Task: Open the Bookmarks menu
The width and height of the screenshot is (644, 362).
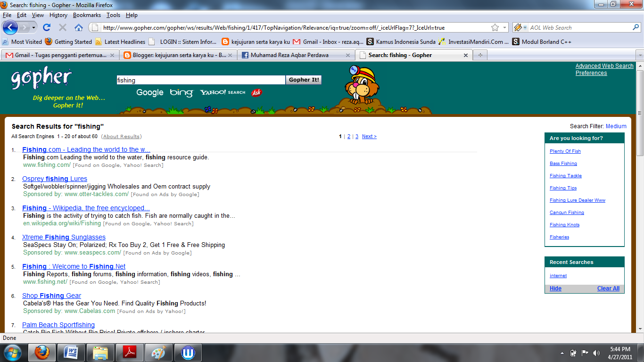Action: pos(87,15)
